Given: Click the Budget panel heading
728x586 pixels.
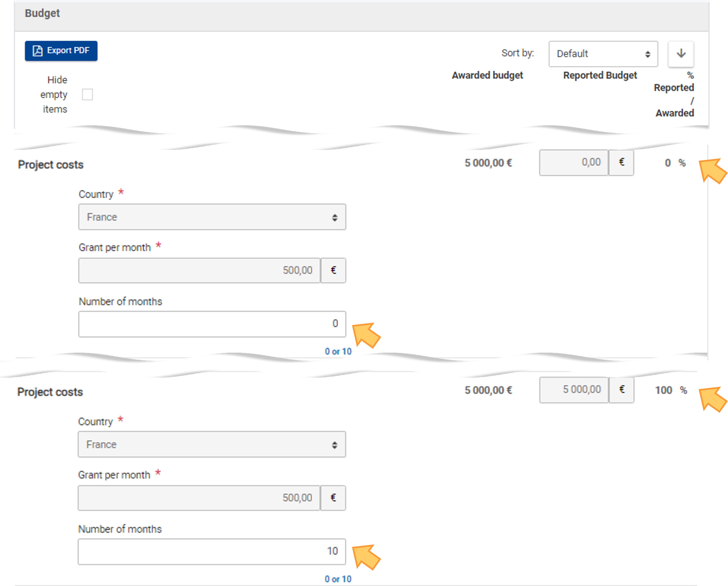Looking at the screenshot, I should pyautogui.click(x=42, y=13).
